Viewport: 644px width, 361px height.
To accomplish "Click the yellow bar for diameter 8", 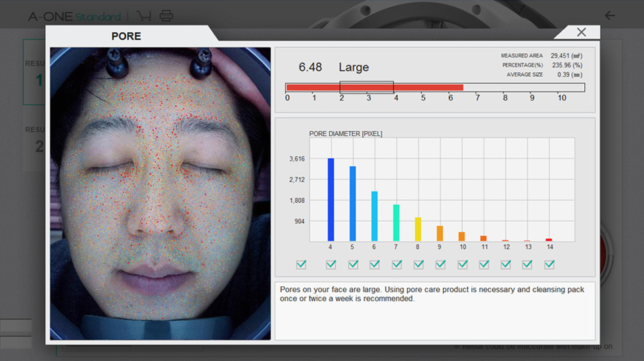I will (418, 229).
